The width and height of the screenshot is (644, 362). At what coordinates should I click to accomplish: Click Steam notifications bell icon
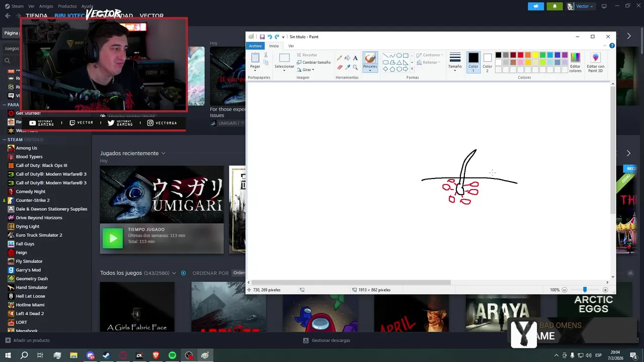point(554,6)
